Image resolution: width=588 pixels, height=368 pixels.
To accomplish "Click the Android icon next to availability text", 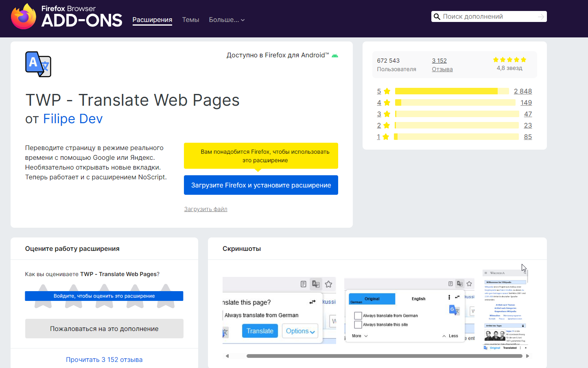I will pyautogui.click(x=335, y=56).
